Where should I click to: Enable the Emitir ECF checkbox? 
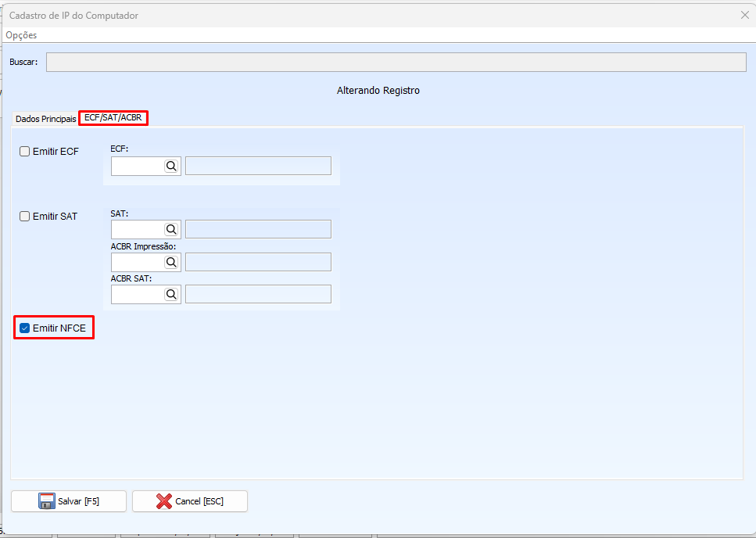coord(25,152)
